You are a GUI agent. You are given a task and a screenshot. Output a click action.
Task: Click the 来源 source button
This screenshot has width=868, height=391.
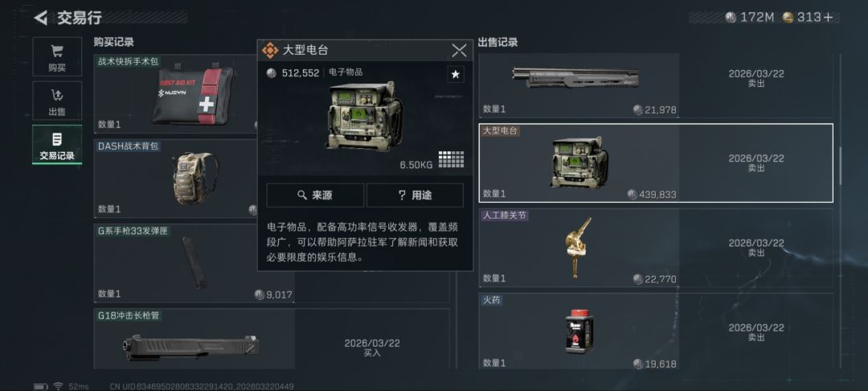click(x=315, y=195)
